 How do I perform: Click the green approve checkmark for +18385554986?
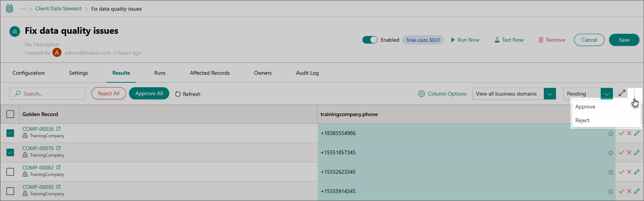[x=621, y=133]
